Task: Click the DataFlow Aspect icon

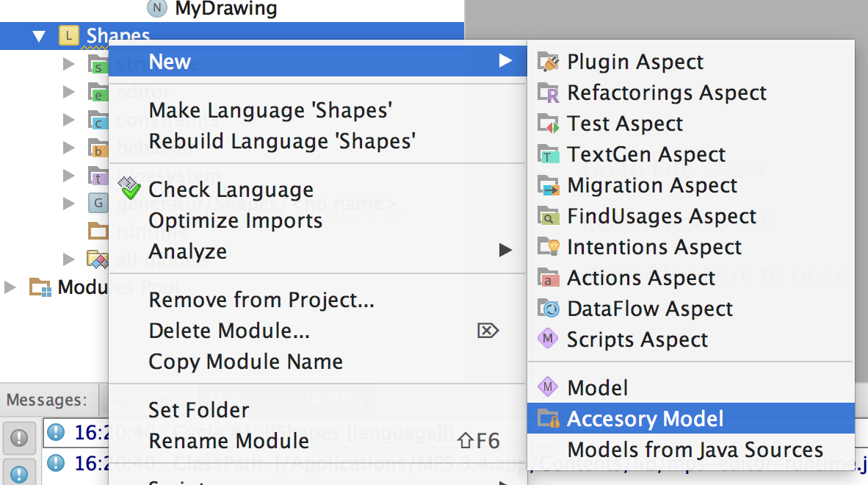Action: [x=549, y=309]
